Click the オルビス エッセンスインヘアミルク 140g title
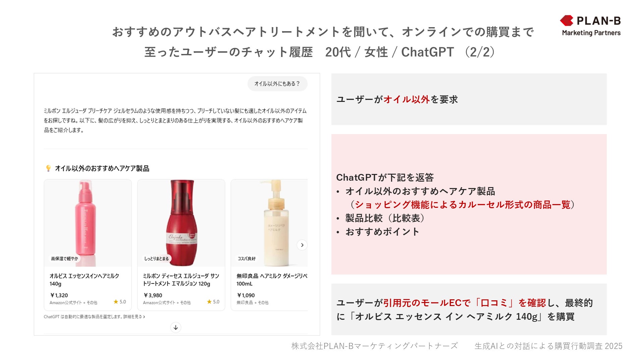 85,280
